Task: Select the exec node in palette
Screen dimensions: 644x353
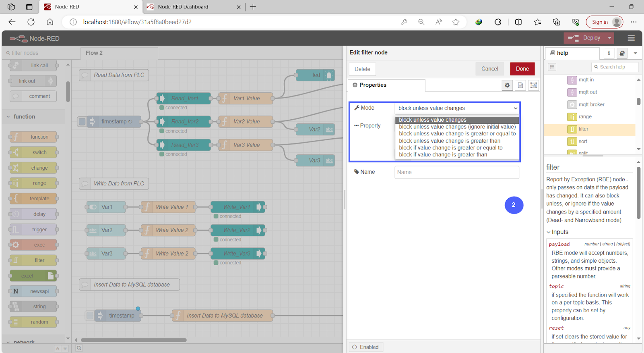Action: click(33, 245)
